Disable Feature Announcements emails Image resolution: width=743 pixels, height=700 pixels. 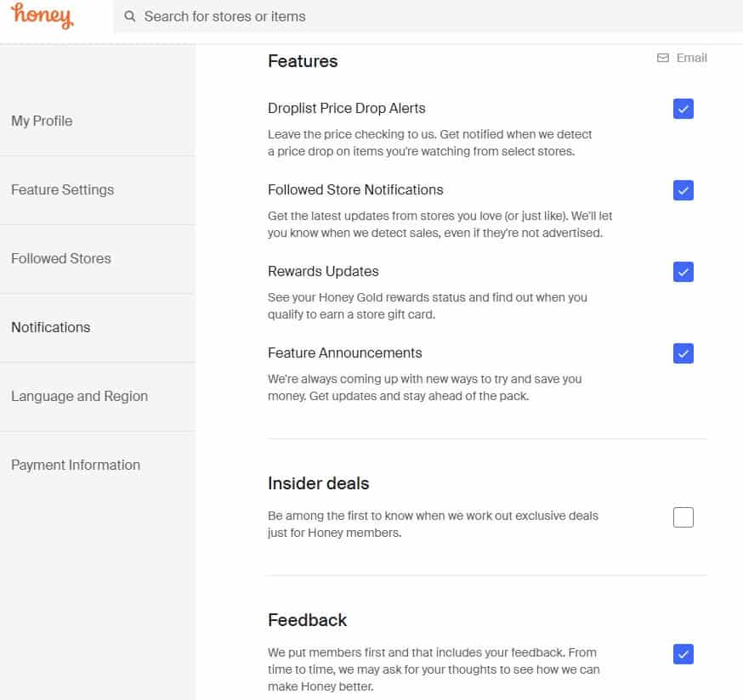[x=683, y=353]
